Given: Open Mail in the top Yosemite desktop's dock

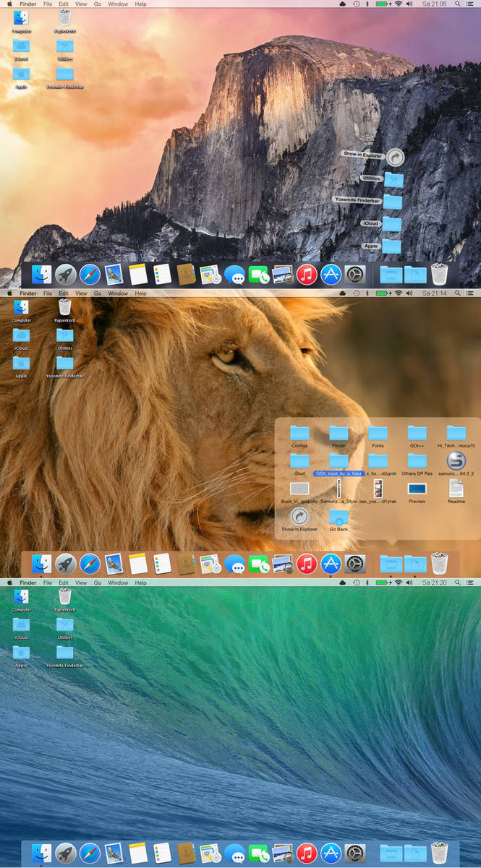Looking at the screenshot, I should pos(114,275).
